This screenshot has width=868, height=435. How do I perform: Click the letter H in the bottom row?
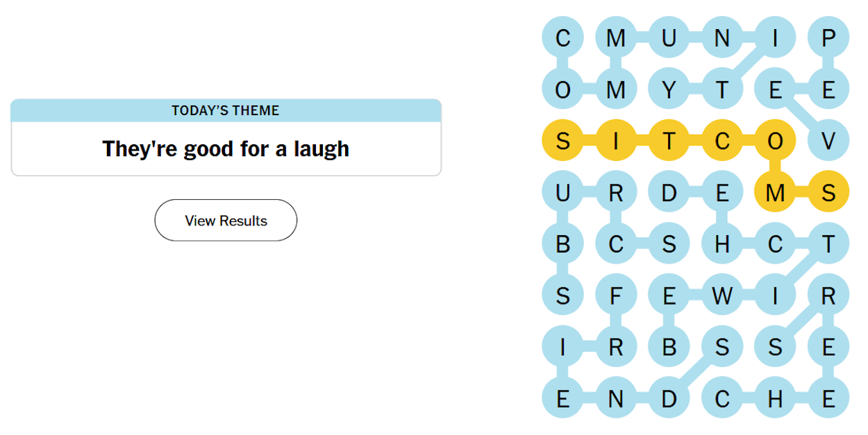coord(776,399)
